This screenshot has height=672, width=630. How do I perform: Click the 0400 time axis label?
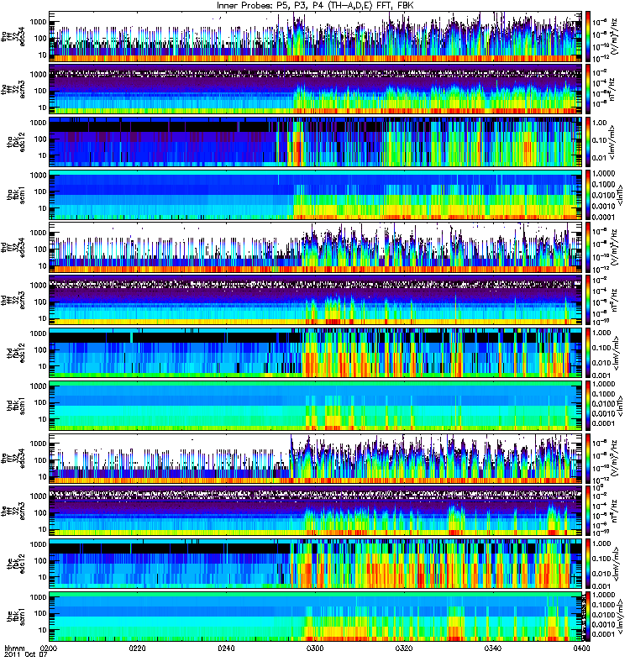tap(581, 648)
